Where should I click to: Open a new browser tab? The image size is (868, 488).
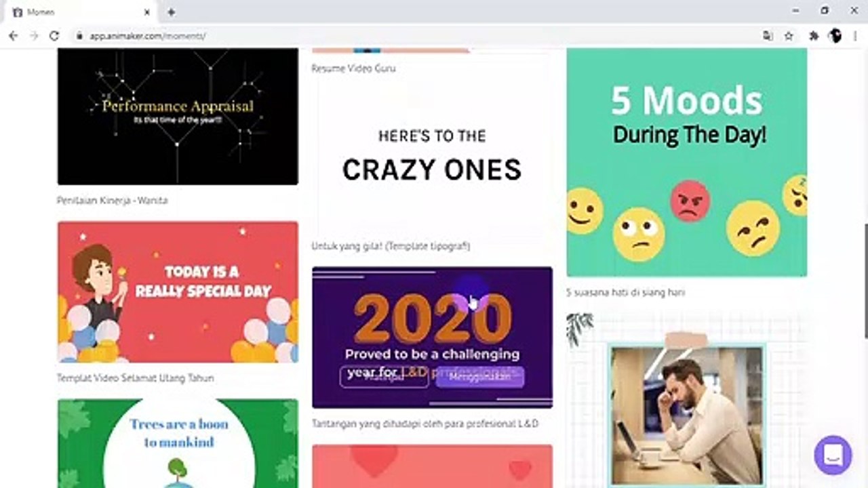pyautogui.click(x=171, y=12)
